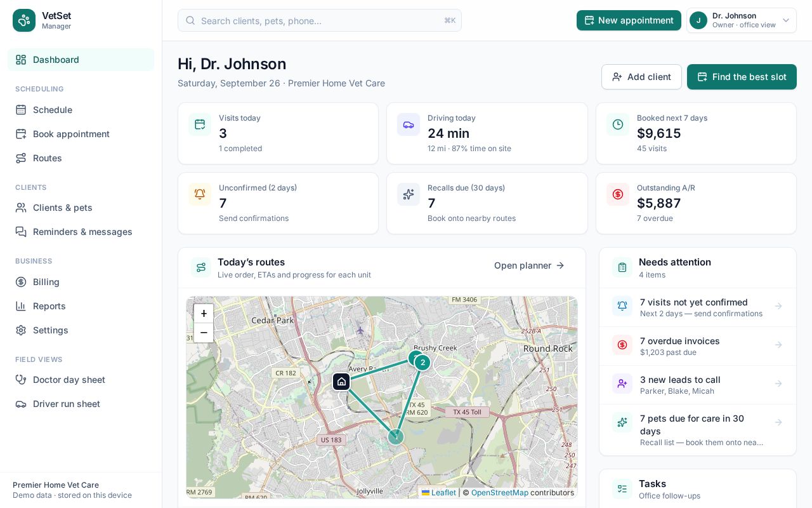Click the Add client button
The image size is (812, 508).
pyautogui.click(x=641, y=77)
